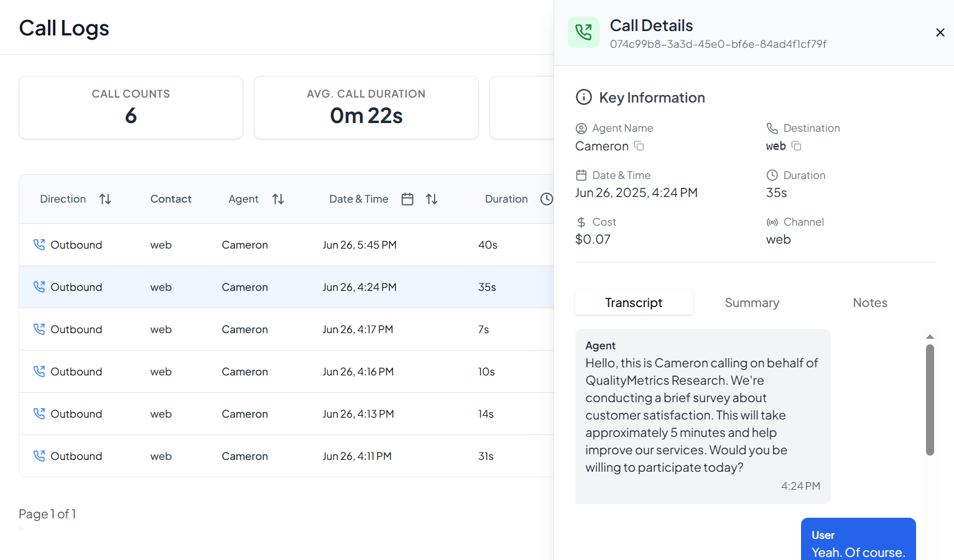The height and width of the screenshot is (560, 954).
Task: Click the Channel broadcast icon
Action: click(x=772, y=222)
